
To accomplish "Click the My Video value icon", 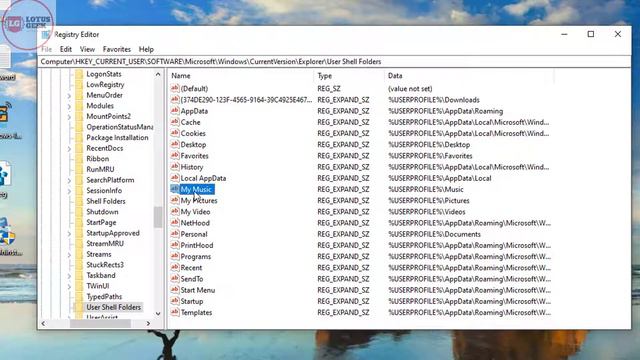I will pyautogui.click(x=175, y=211).
